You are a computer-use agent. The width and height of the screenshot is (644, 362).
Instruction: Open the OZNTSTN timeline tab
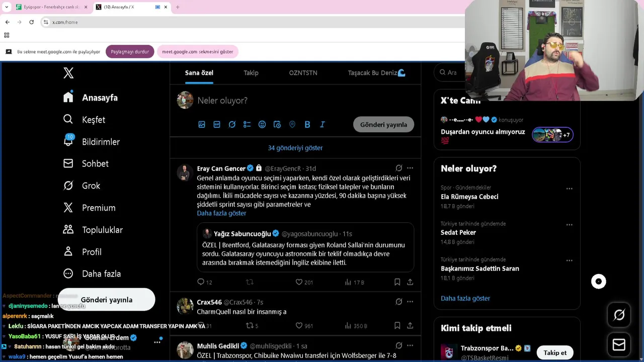[x=303, y=73]
